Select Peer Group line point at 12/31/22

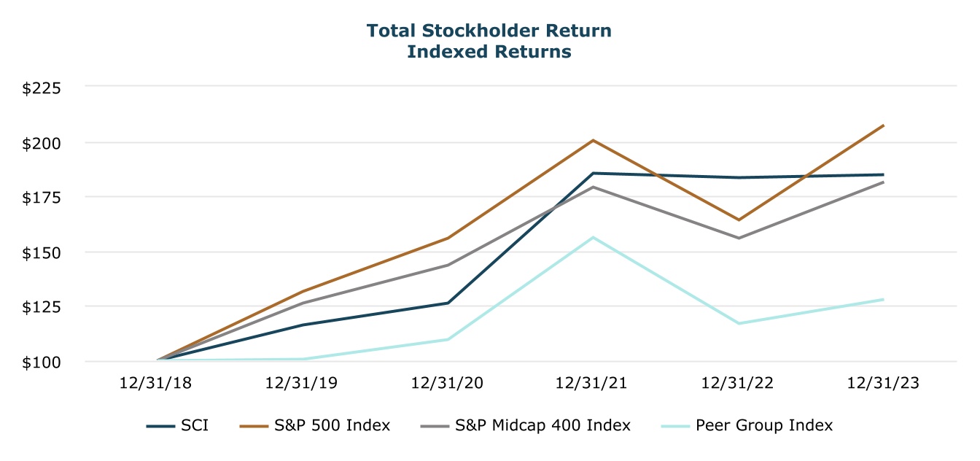click(x=739, y=323)
